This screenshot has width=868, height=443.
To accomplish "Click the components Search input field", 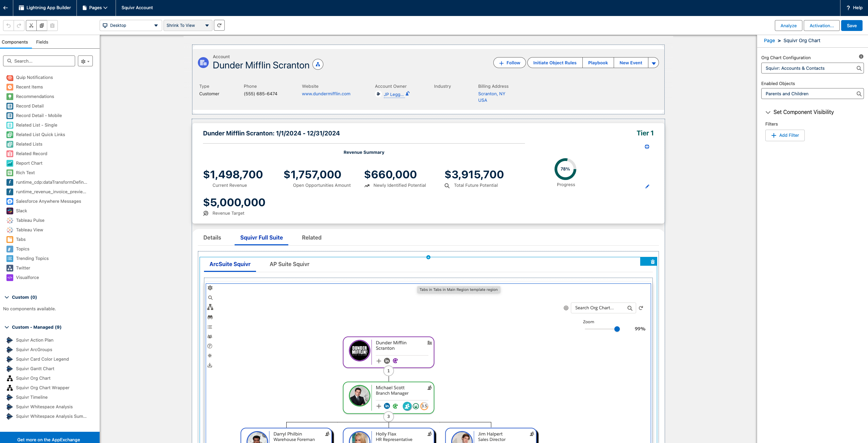I will (39, 61).
